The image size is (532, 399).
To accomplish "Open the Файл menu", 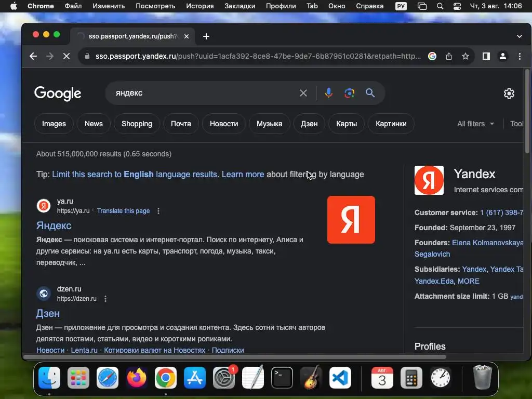I will (x=73, y=6).
